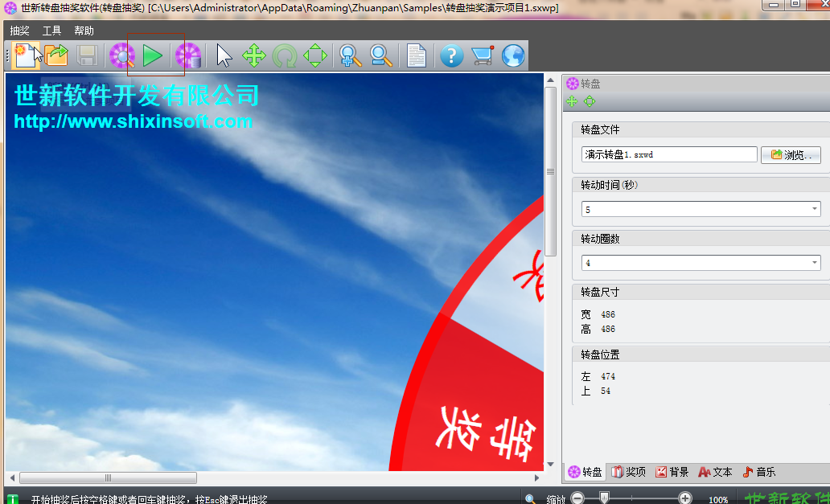This screenshot has width=830, height=504.
Task: Click the wheel database icon
Action: pos(188,55)
